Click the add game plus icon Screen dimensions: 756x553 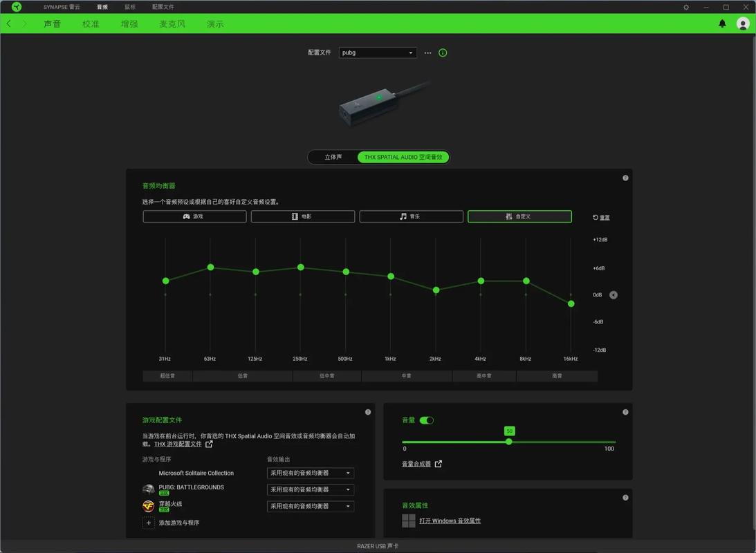pyautogui.click(x=148, y=523)
